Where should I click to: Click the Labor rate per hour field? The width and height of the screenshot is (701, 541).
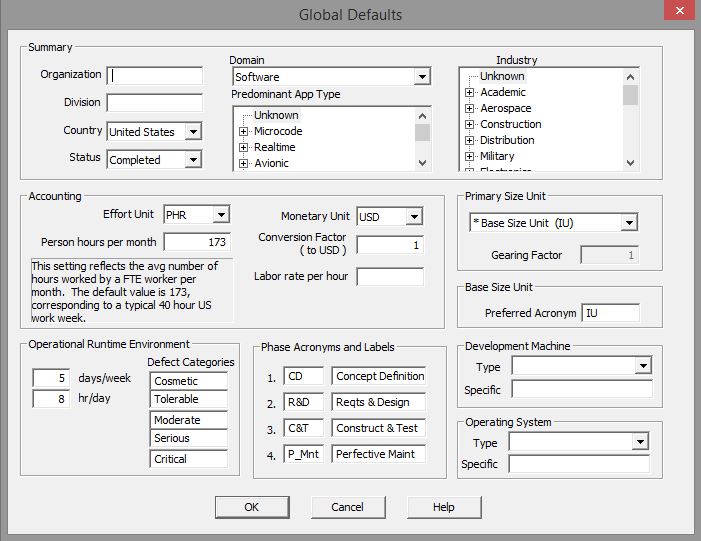(x=390, y=276)
